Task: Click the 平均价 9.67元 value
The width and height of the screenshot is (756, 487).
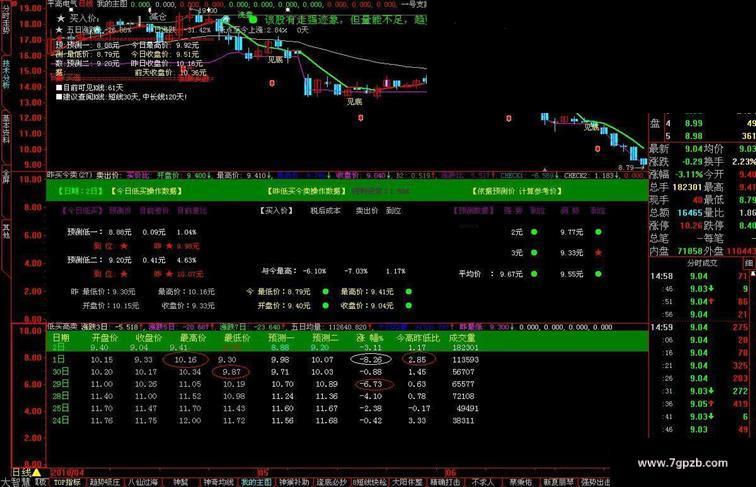Action: click(x=511, y=274)
